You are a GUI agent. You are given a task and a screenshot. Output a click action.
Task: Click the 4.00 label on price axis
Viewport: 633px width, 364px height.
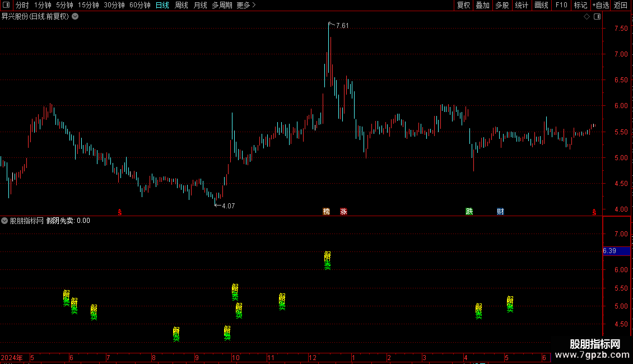coord(621,209)
